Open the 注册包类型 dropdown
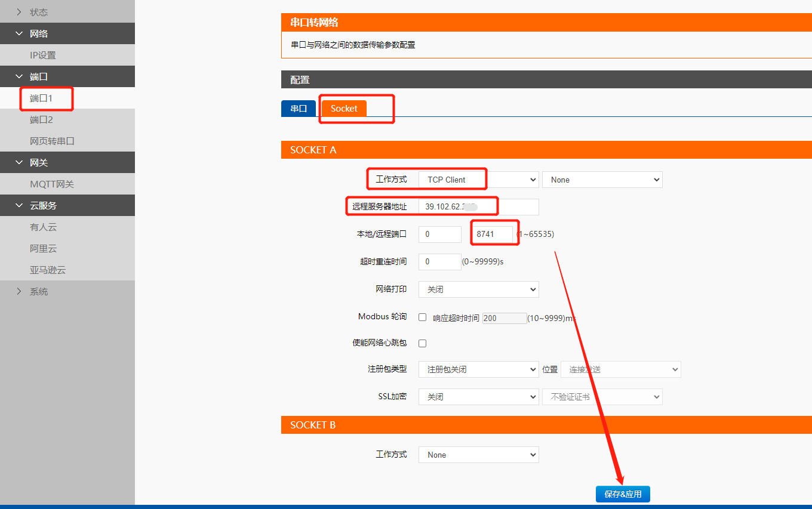 [x=478, y=369]
